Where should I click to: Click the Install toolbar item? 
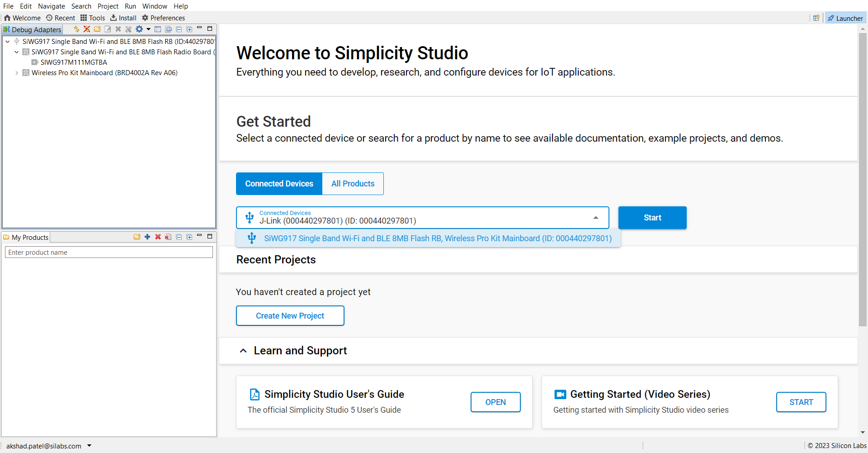pos(123,18)
